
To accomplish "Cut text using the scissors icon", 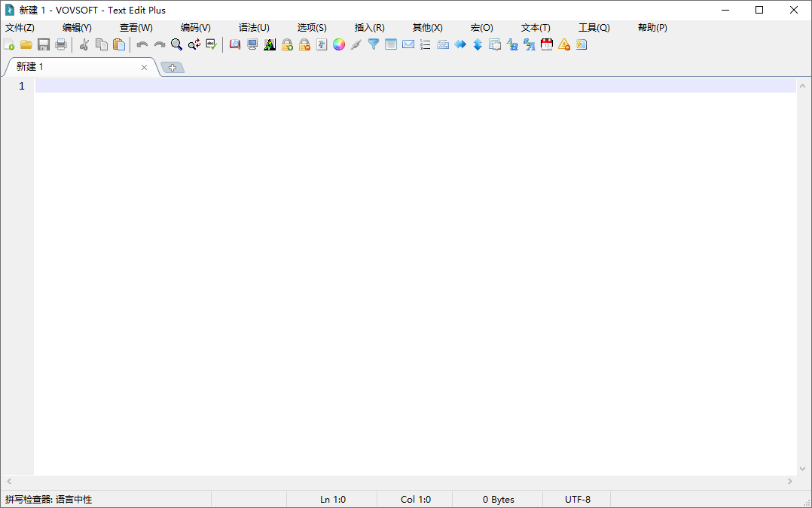I will [x=84, y=44].
